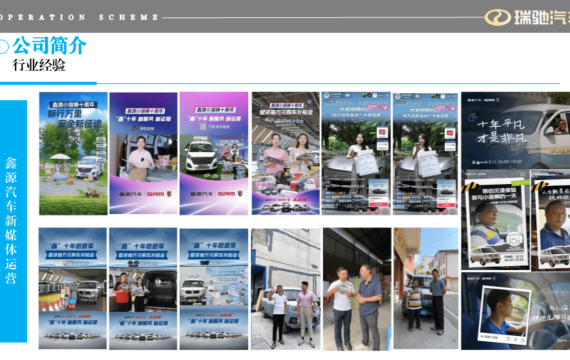This screenshot has height=360, width=570.
Task: Open purple poster showing white van
Action: tap(214, 153)
